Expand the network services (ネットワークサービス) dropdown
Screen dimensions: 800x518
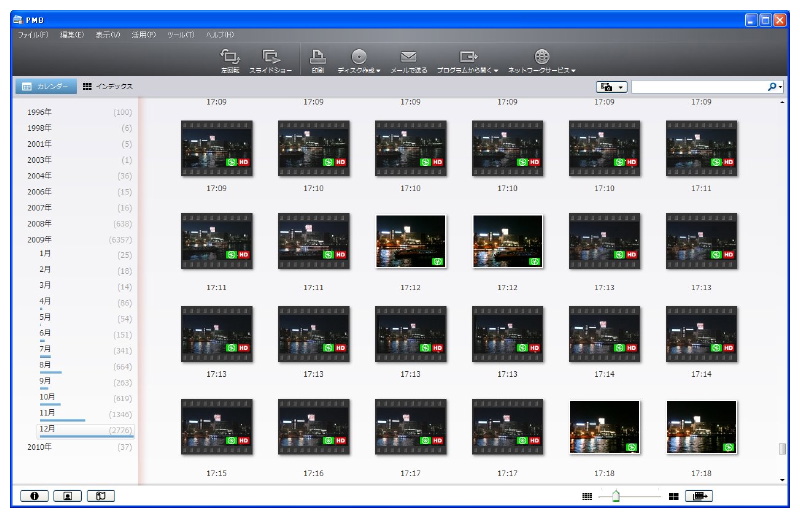tap(541, 60)
